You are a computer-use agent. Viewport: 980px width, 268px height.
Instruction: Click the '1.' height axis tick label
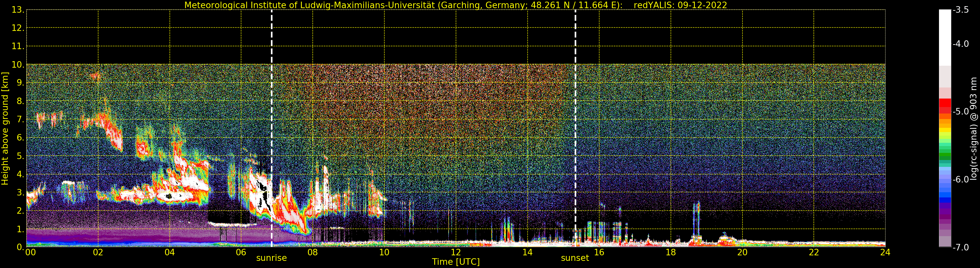[21, 229]
